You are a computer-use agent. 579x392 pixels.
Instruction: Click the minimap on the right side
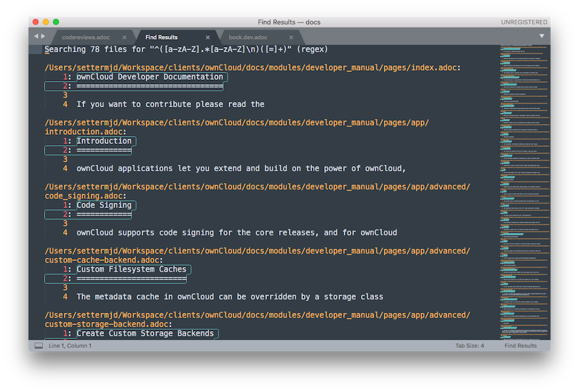pos(524,192)
